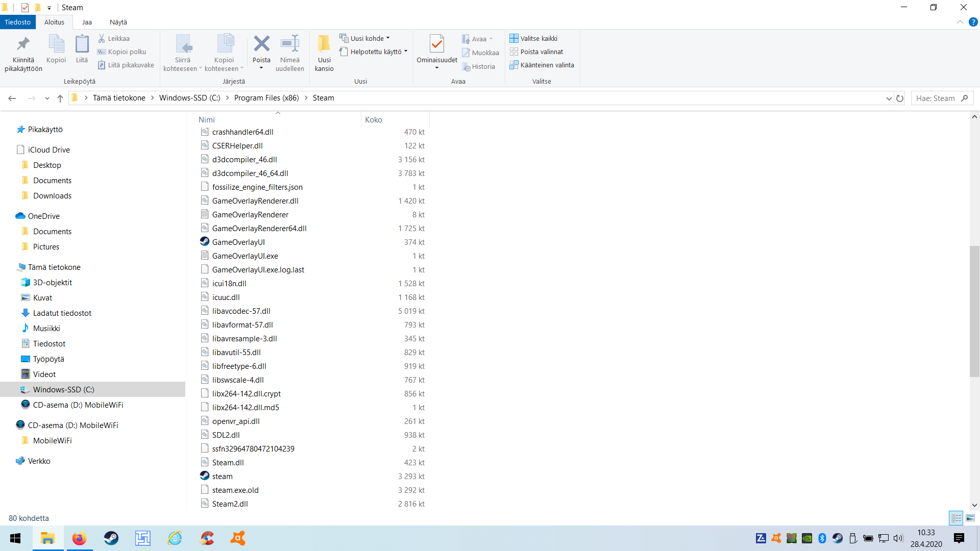
Task: Switch to Näytä ribbon tab
Action: tap(118, 22)
